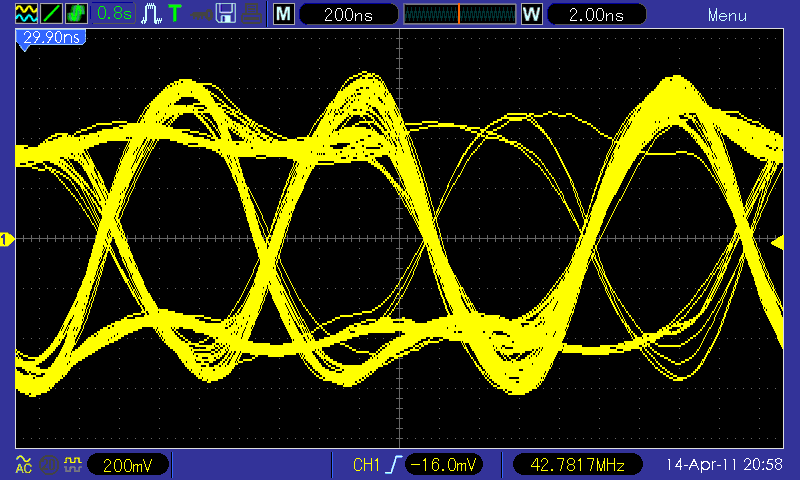This screenshot has height=480, width=800.
Task: Click the key lock icon
Action: [201, 14]
